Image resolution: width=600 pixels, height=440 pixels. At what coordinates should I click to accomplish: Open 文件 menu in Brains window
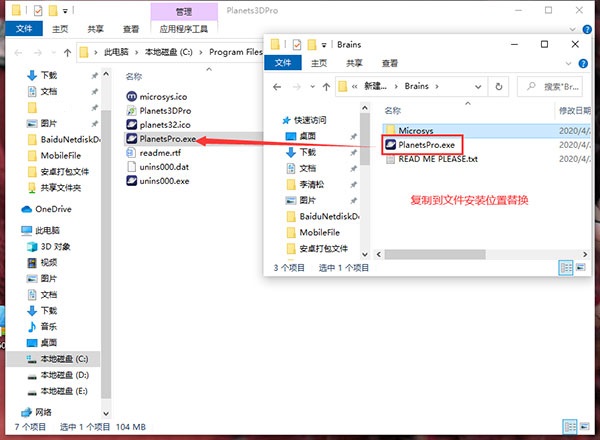pos(283,63)
